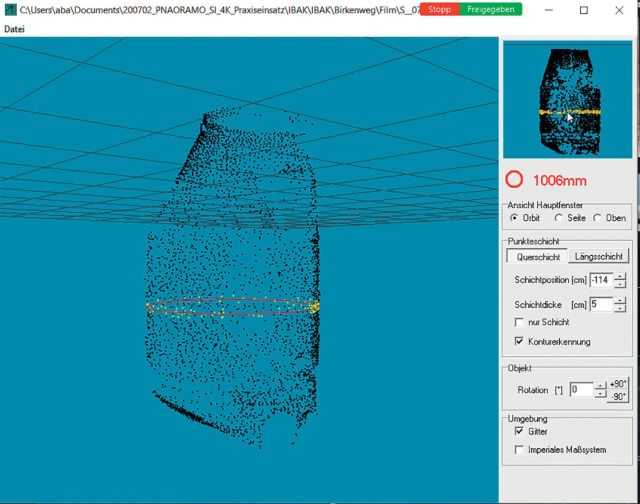Toggle the Konturerkennung checkbox
The image size is (640, 504).
519,342
